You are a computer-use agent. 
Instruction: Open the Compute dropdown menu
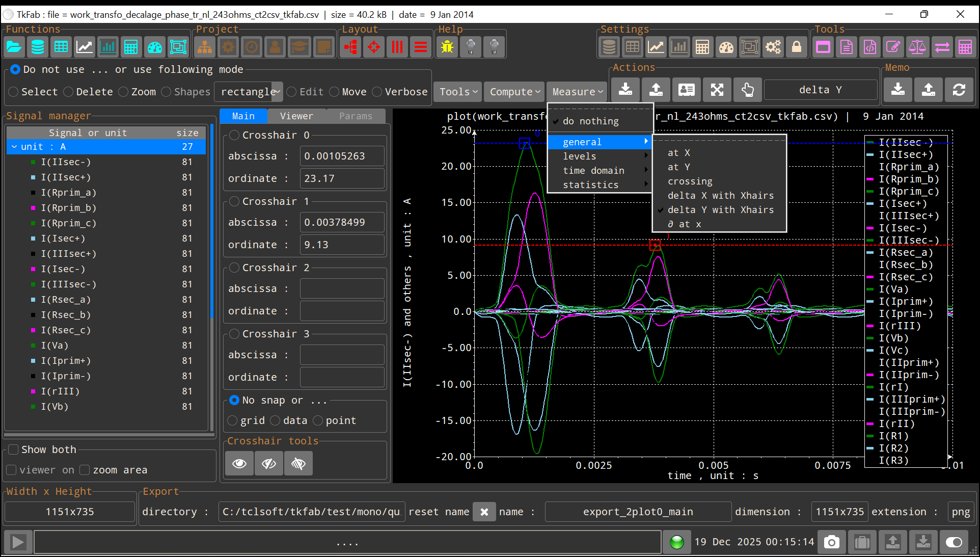(514, 92)
